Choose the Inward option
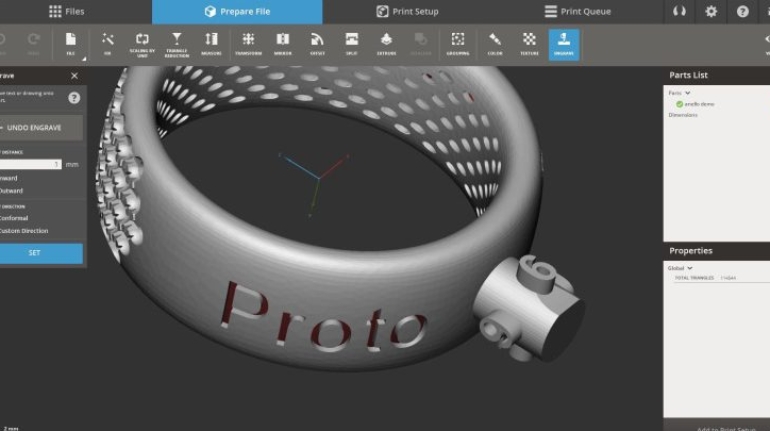Screen dimensions: 770x431 coord(9,178)
